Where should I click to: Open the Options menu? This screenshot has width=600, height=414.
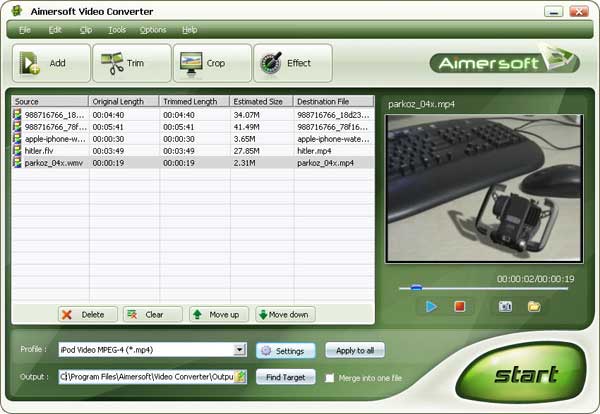[153, 30]
